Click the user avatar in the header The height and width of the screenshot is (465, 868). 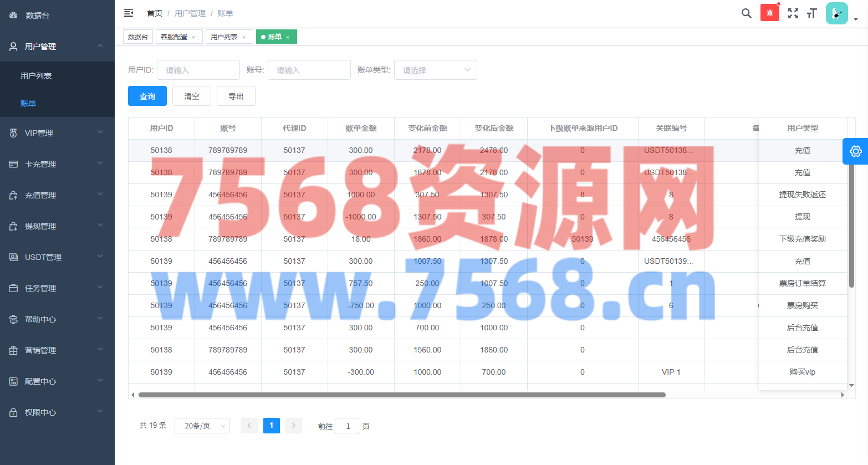pyautogui.click(x=836, y=13)
